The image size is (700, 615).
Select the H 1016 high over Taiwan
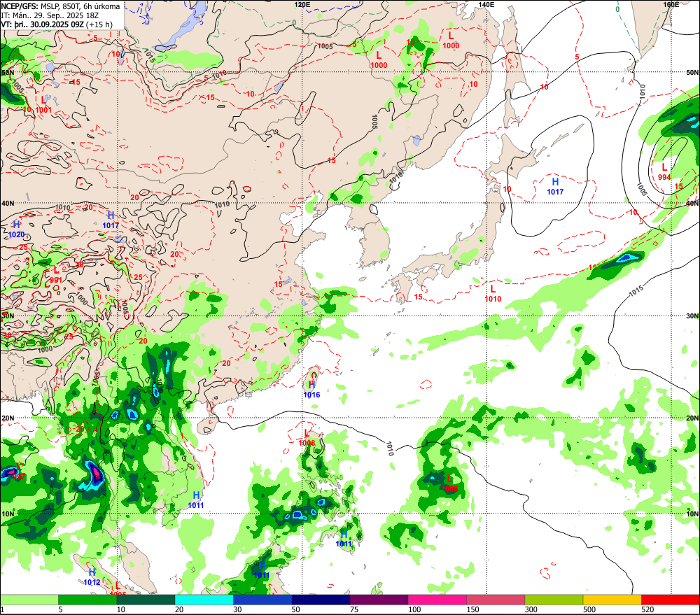[x=311, y=389]
